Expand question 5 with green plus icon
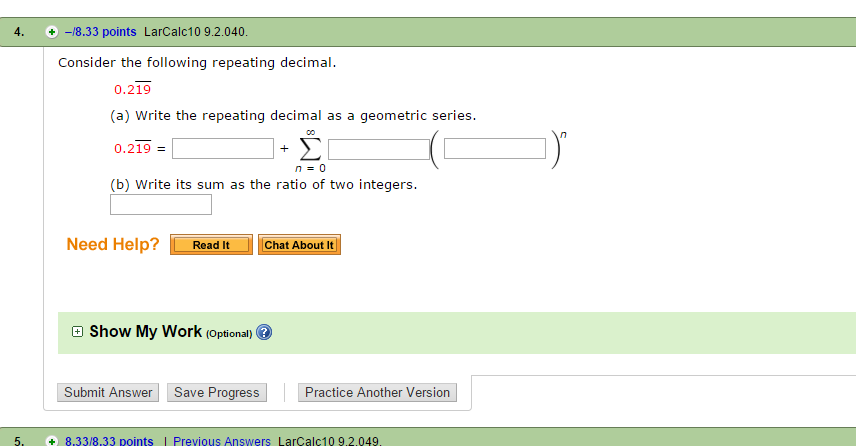856x446 pixels. (x=51, y=441)
